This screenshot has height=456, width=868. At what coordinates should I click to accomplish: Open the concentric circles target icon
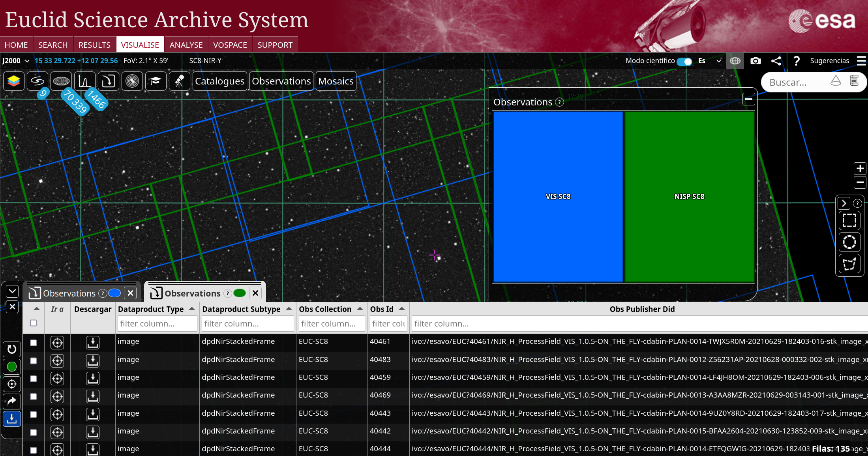tap(132, 81)
